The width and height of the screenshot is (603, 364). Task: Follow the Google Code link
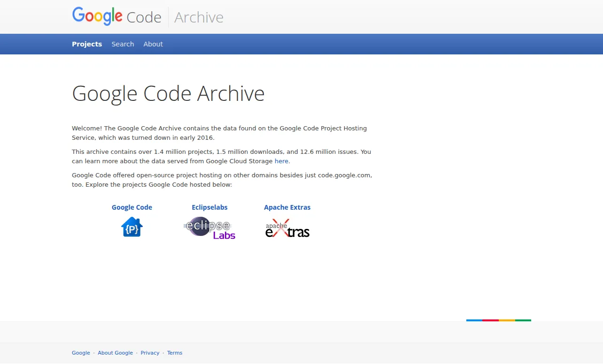(132, 207)
